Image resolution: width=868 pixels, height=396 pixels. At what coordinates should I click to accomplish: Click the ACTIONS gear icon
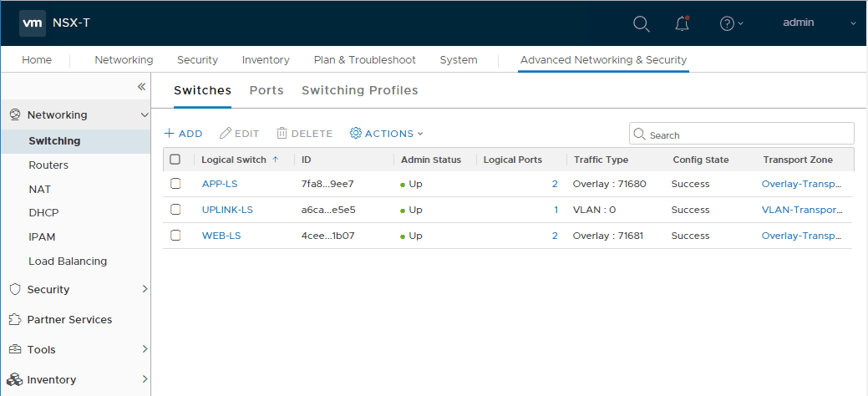pyautogui.click(x=355, y=134)
